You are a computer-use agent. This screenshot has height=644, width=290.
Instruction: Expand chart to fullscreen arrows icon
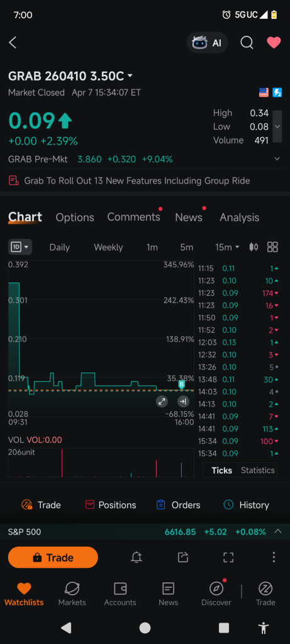tap(162, 401)
